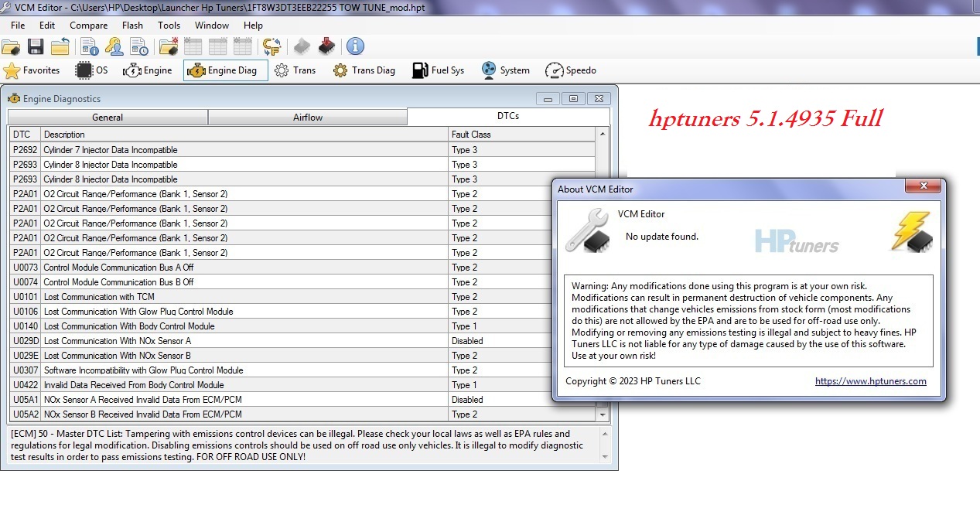Click description pane scrollbar up arrow
Viewport: 980px width, 532px height.
pyautogui.click(x=606, y=433)
